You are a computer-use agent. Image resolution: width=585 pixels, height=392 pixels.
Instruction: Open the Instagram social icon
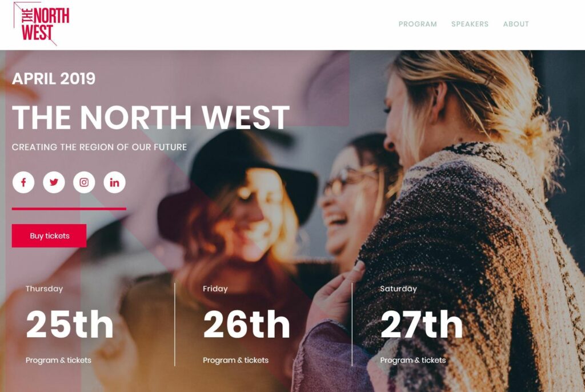(84, 182)
